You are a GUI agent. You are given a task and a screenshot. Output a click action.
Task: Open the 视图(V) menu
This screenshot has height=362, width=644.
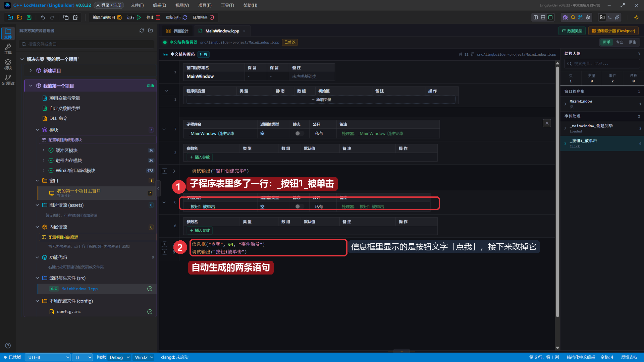point(182,5)
